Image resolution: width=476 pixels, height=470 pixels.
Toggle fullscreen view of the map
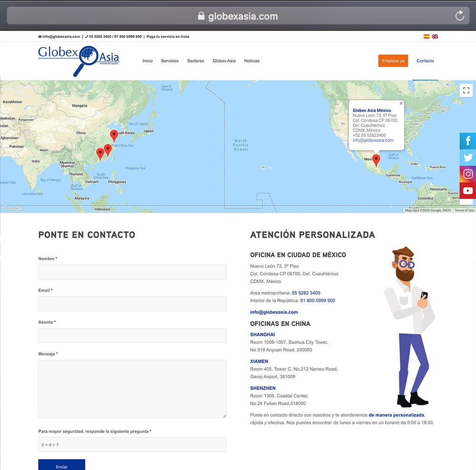point(466,90)
